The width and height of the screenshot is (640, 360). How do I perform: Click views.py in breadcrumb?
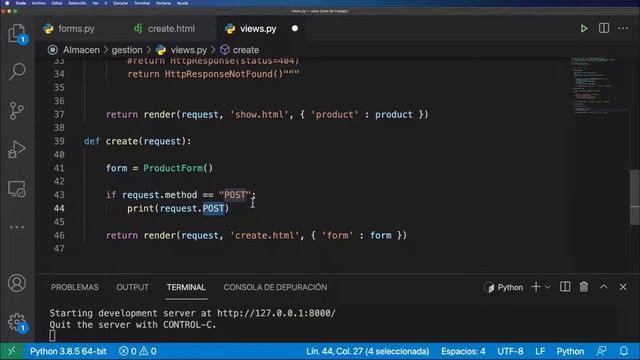(189, 50)
